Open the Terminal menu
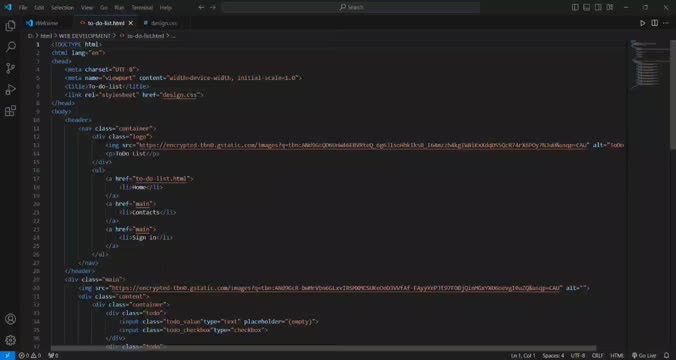 (x=142, y=7)
